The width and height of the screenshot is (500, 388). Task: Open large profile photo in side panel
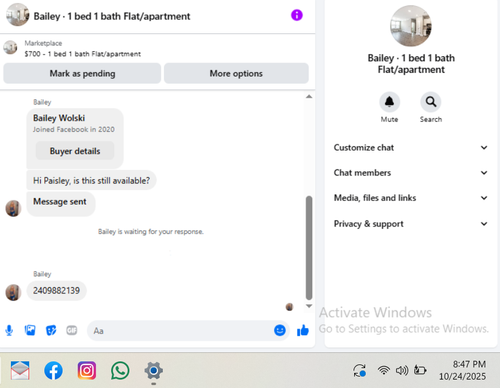point(411,26)
